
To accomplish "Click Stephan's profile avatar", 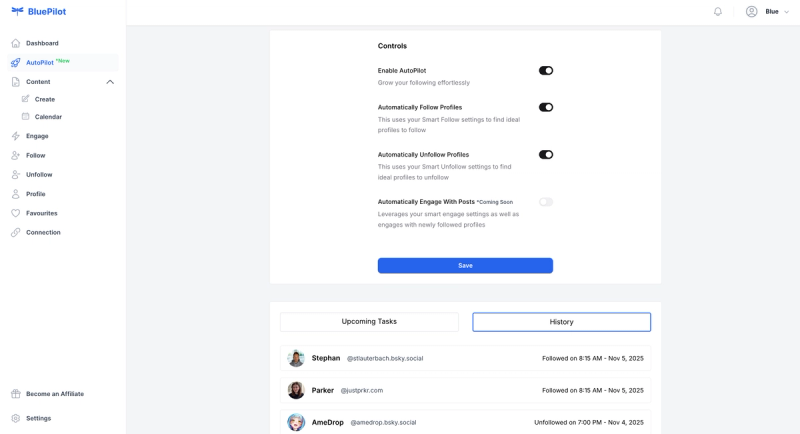I will click(x=296, y=358).
